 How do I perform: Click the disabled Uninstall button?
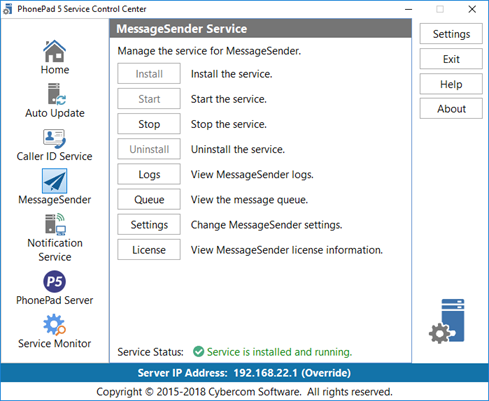(149, 149)
